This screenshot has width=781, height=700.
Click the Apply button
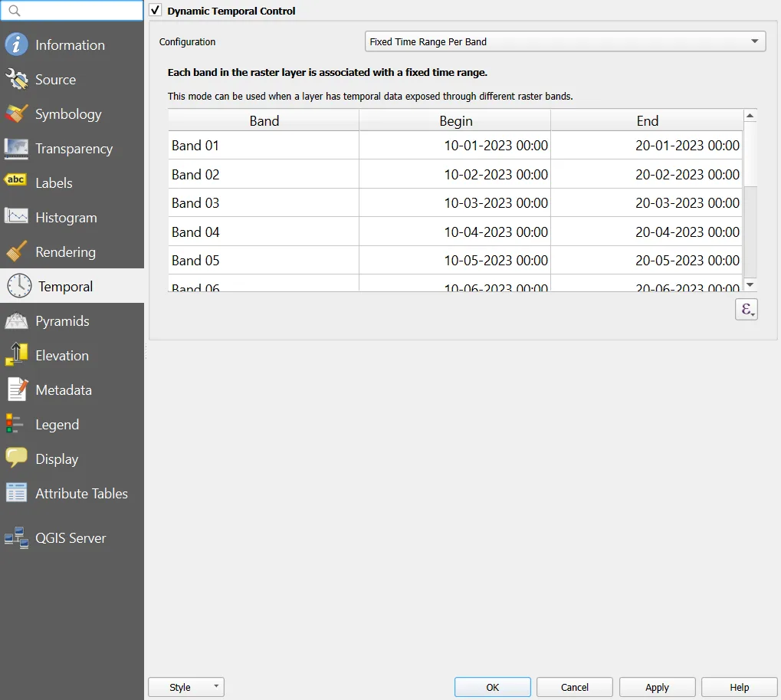click(x=658, y=687)
